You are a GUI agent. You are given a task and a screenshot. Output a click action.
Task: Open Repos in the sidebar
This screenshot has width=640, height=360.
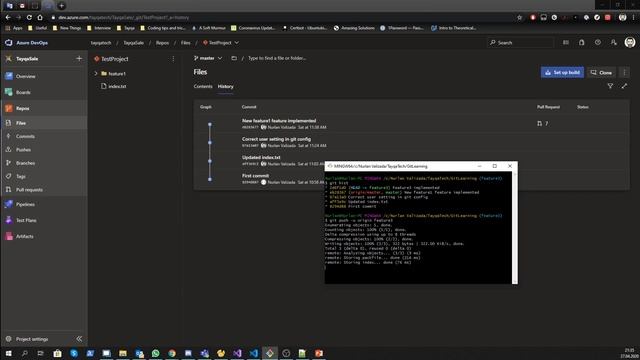coord(22,108)
